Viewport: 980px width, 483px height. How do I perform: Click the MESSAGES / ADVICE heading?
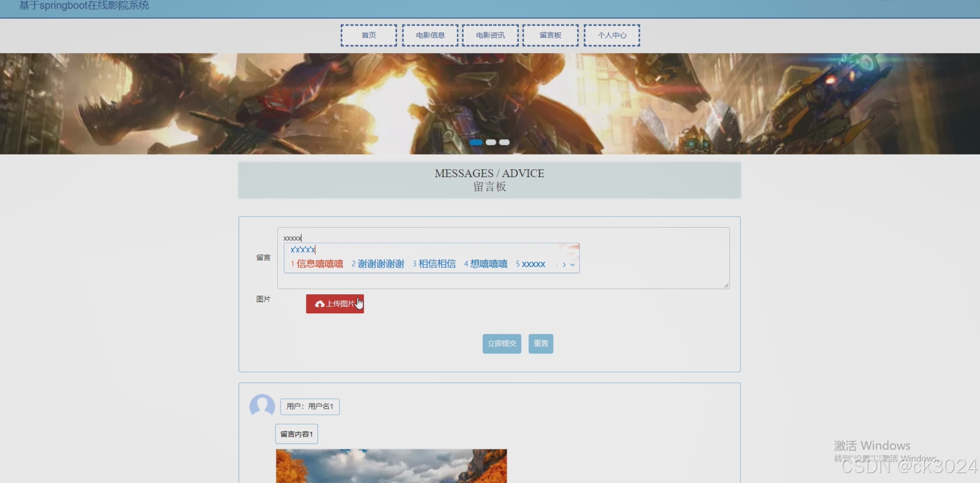point(489,173)
